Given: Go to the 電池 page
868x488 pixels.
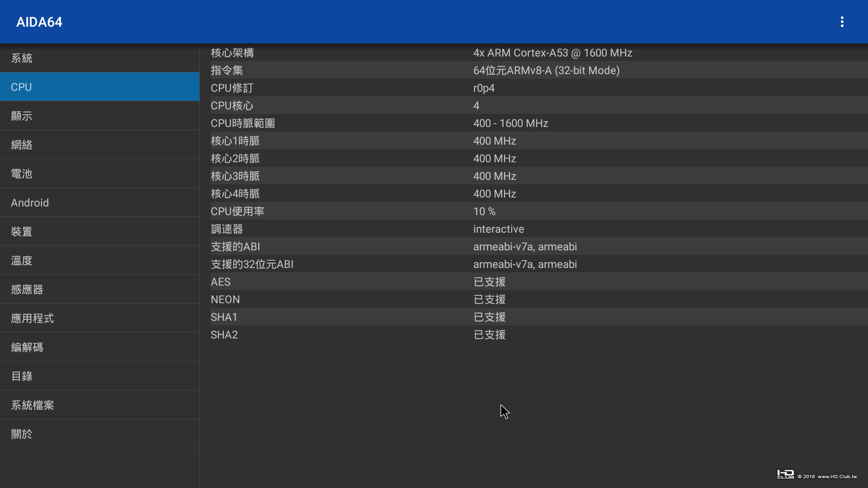Looking at the screenshot, I should pyautogui.click(x=99, y=174).
